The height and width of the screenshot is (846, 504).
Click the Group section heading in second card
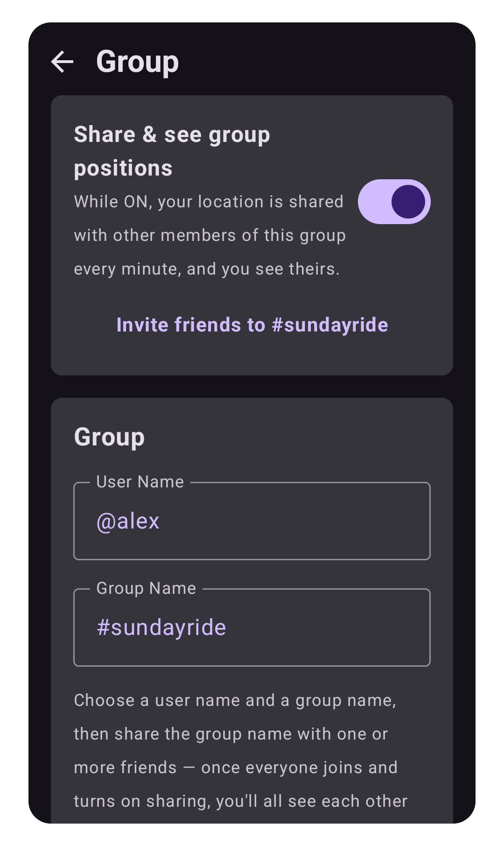click(x=109, y=437)
